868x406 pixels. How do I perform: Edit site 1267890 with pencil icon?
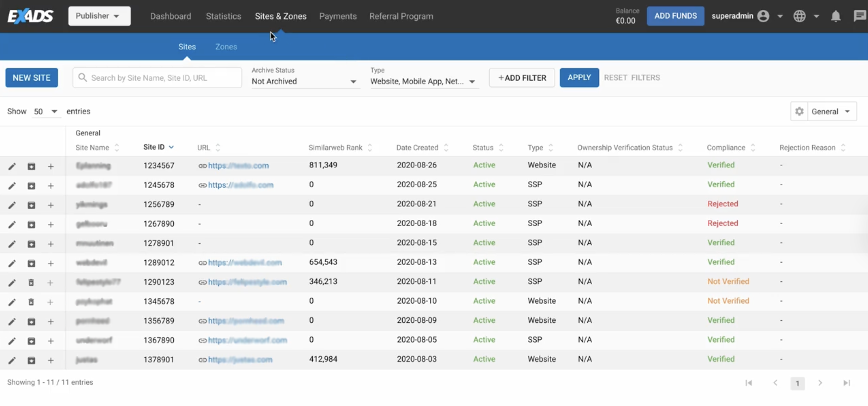pos(12,225)
